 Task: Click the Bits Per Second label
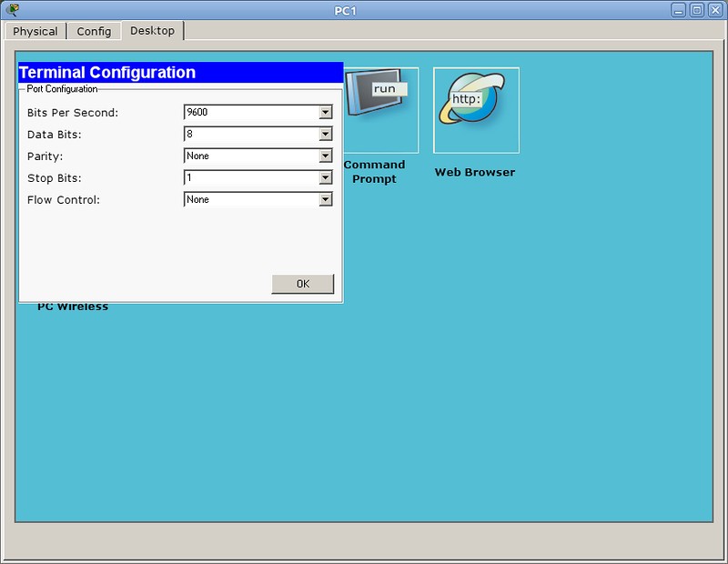click(73, 113)
